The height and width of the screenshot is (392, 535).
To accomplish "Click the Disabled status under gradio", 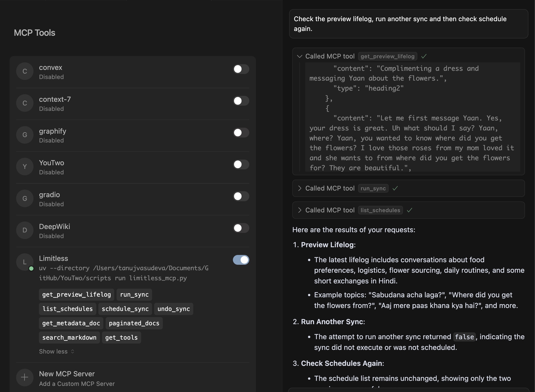I will point(51,204).
